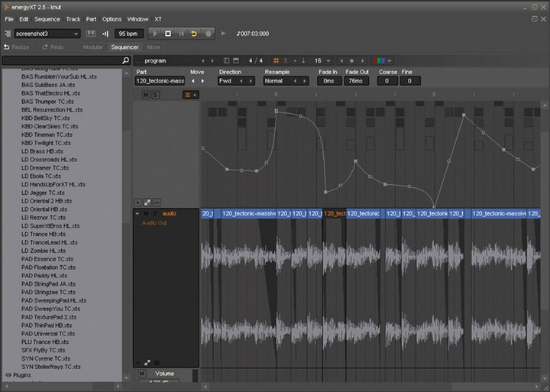550x392 pixels.
Task: Click the browser search input field
Action: 62,60
